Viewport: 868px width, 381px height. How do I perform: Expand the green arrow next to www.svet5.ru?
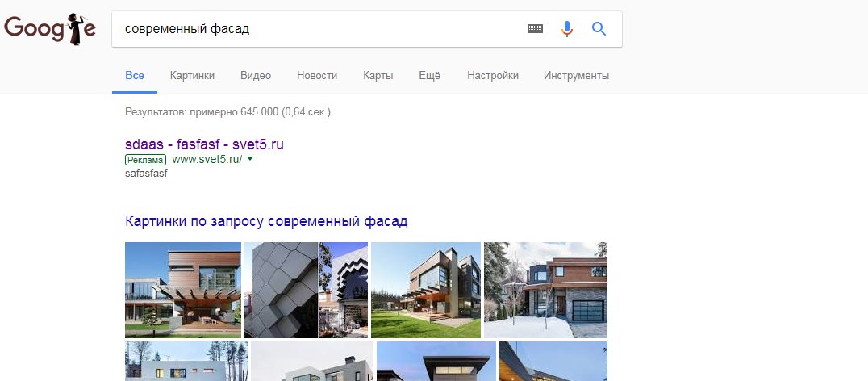[249, 160]
